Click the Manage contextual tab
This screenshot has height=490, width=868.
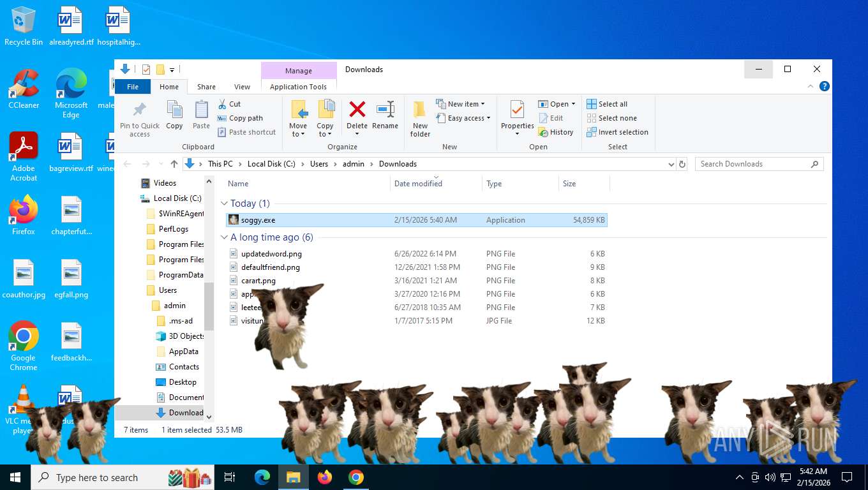point(299,70)
